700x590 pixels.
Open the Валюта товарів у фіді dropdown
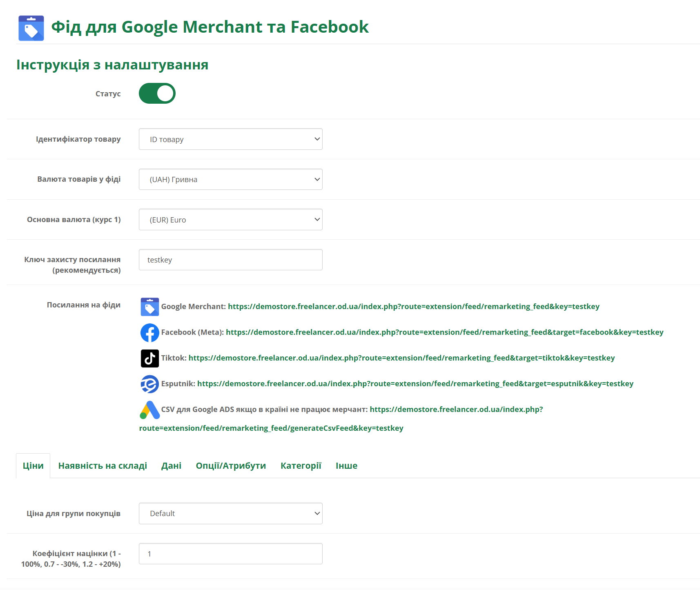231,179
